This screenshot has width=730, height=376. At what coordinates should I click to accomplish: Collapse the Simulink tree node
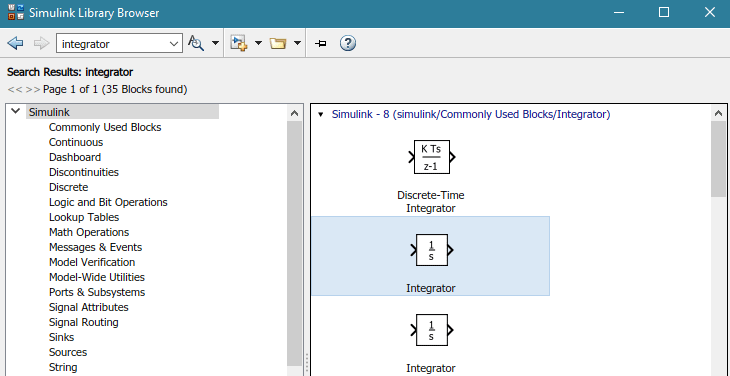pos(16,111)
